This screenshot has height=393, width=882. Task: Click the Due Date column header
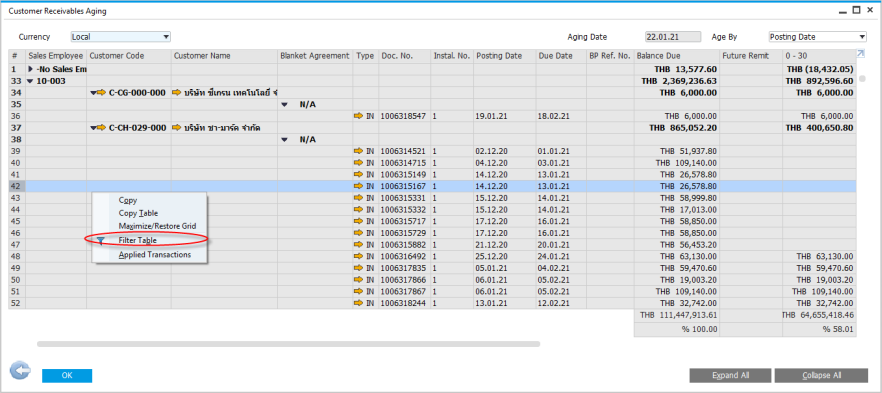tap(561, 56)
